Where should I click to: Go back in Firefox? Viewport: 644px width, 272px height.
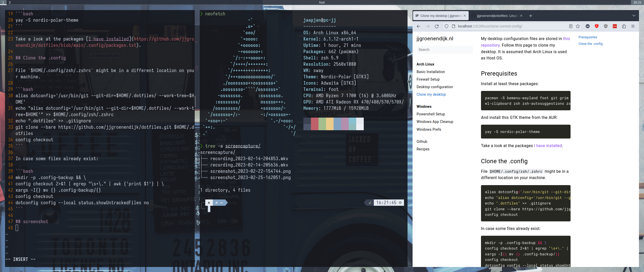(x=419, y=26)
